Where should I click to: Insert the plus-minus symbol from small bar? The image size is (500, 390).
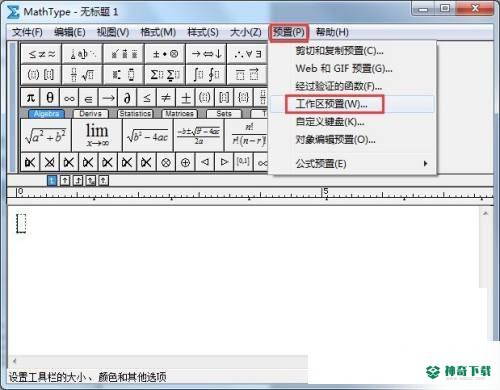(185, 98)
